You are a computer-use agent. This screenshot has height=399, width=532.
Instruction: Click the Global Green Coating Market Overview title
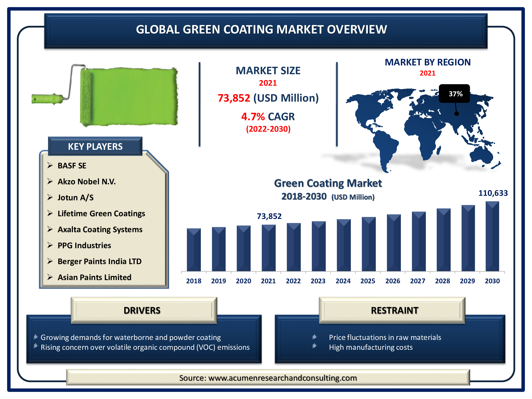click(x=261, y=30)
